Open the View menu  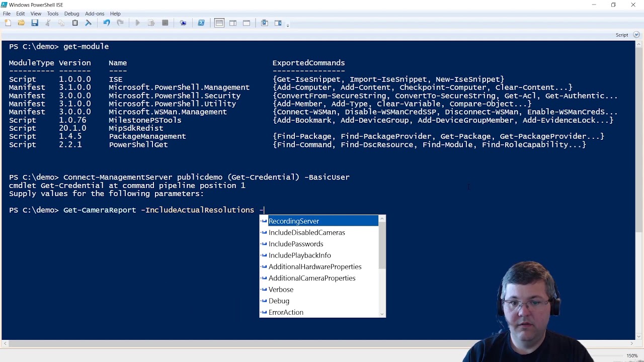click(36, 14)
